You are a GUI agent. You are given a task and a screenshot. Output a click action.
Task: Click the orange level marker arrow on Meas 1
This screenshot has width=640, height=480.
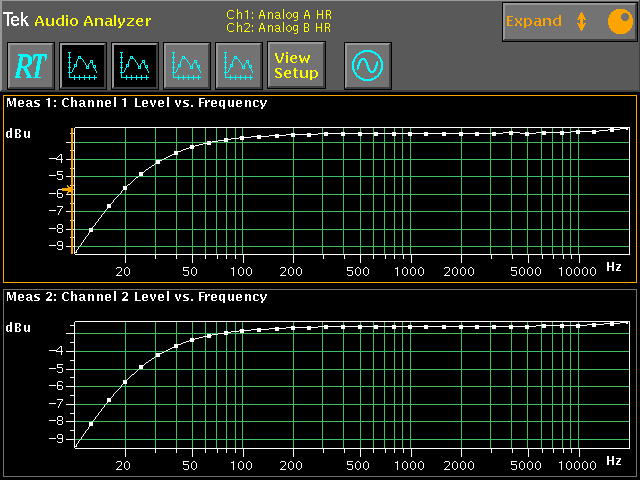tap(68, 189)
